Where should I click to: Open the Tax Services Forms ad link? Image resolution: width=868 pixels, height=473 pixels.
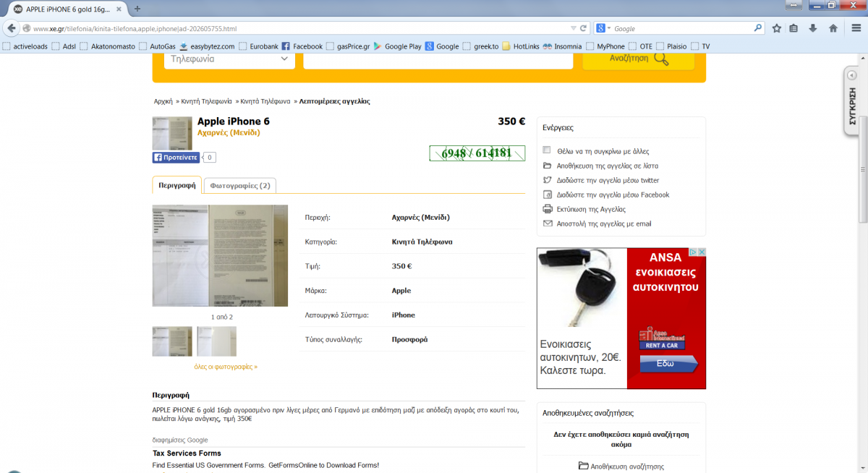[187, 453]
